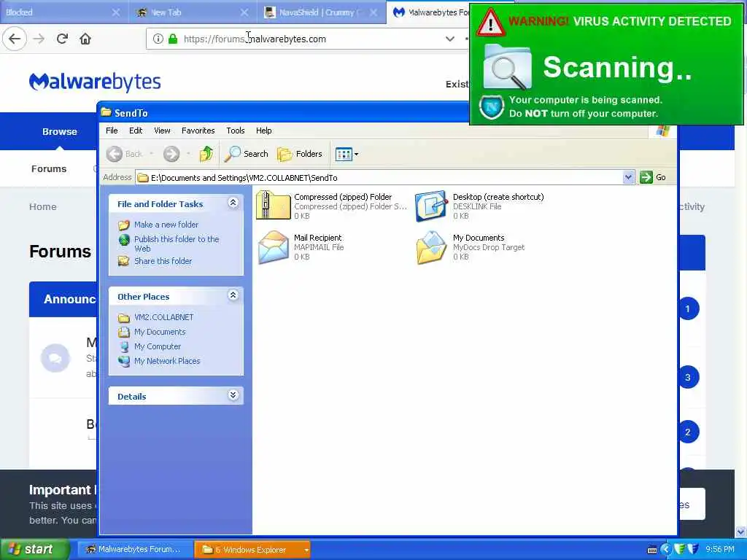Click the SendTo folder icon in title bar
Screen dimensions: 747x560
tap(106, 112)
